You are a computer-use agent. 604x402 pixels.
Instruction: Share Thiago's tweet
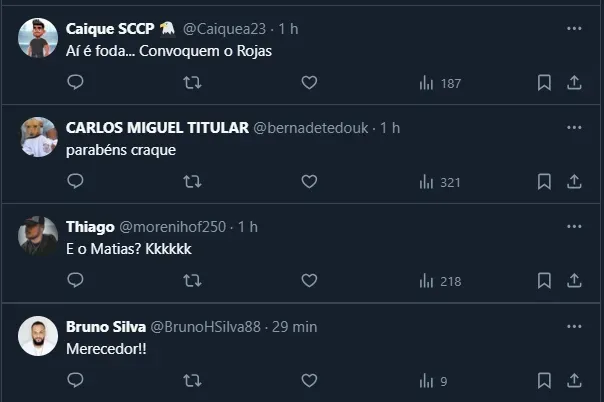click(x=575, y=281)
